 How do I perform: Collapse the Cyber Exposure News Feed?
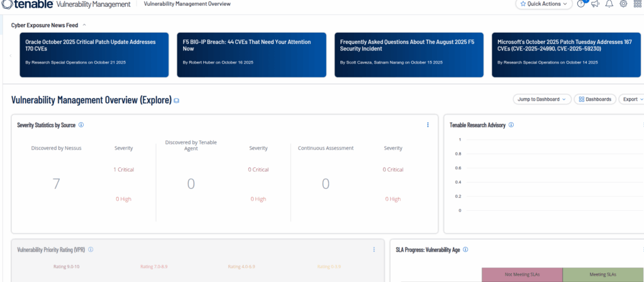click(x=84, y=25)
